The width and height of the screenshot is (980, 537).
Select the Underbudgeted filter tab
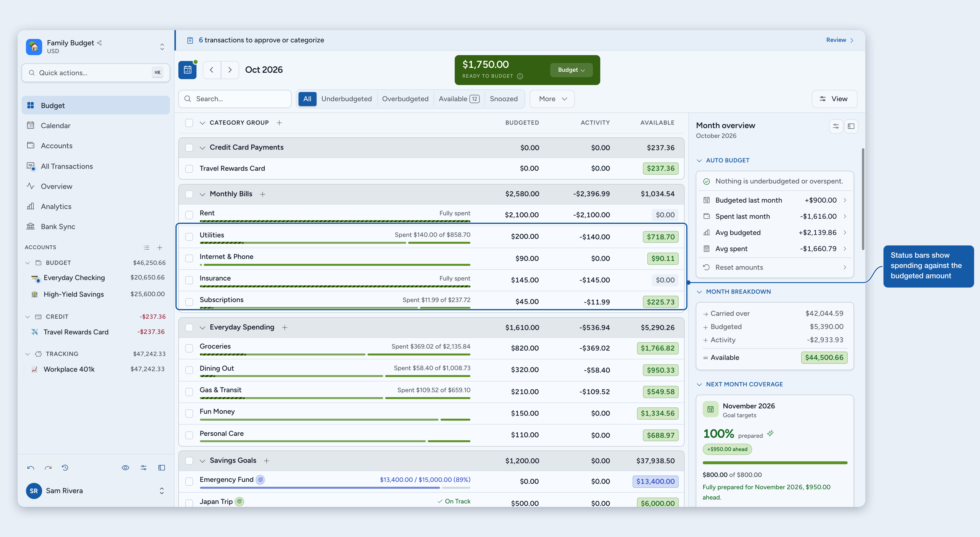(346, 99)
